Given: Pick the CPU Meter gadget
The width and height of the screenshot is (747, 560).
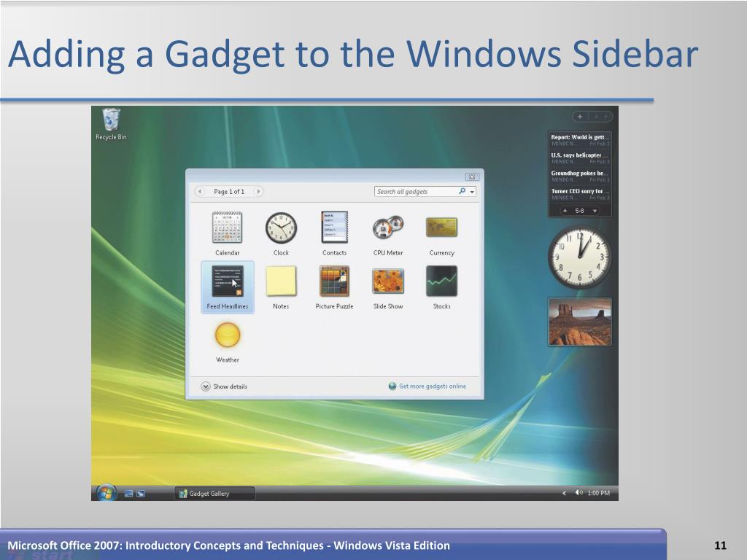Looking at the screenshot, I should click(x=388, y=227).
